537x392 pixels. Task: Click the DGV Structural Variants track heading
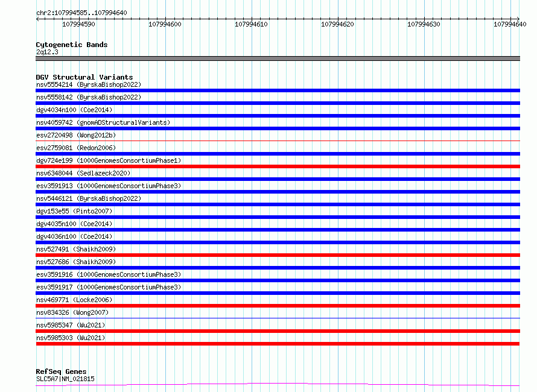point(84,77)
